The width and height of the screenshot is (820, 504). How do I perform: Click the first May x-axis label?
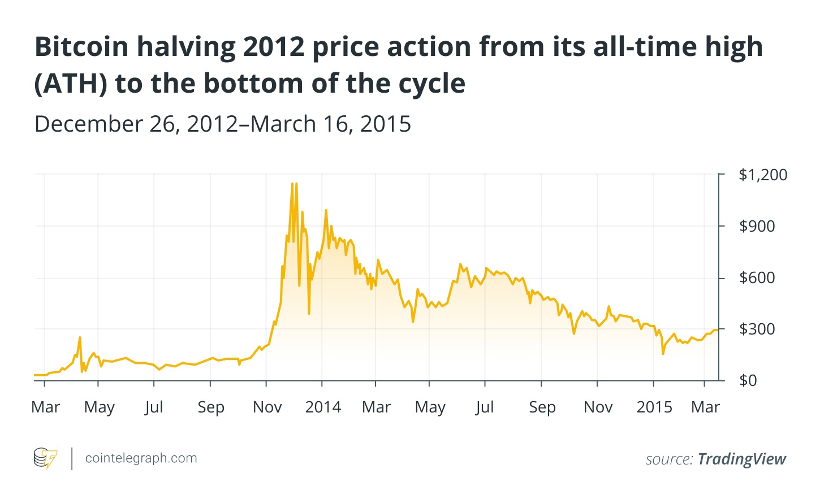[100, 407]
